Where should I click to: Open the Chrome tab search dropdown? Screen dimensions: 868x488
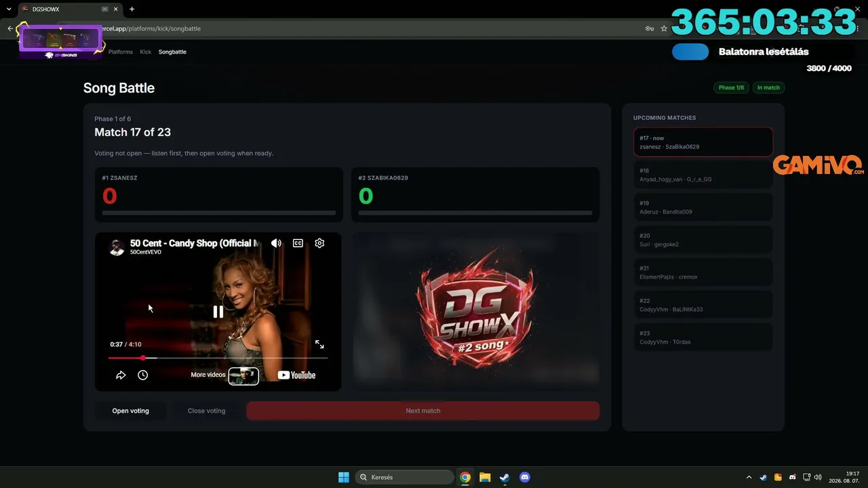click(x=9, y=9)
